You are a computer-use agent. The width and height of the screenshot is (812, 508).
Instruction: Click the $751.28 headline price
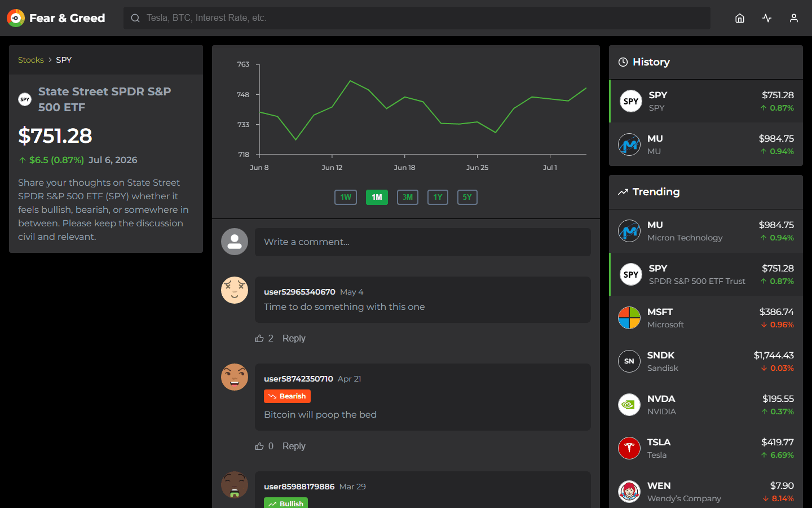pos(55,136)
